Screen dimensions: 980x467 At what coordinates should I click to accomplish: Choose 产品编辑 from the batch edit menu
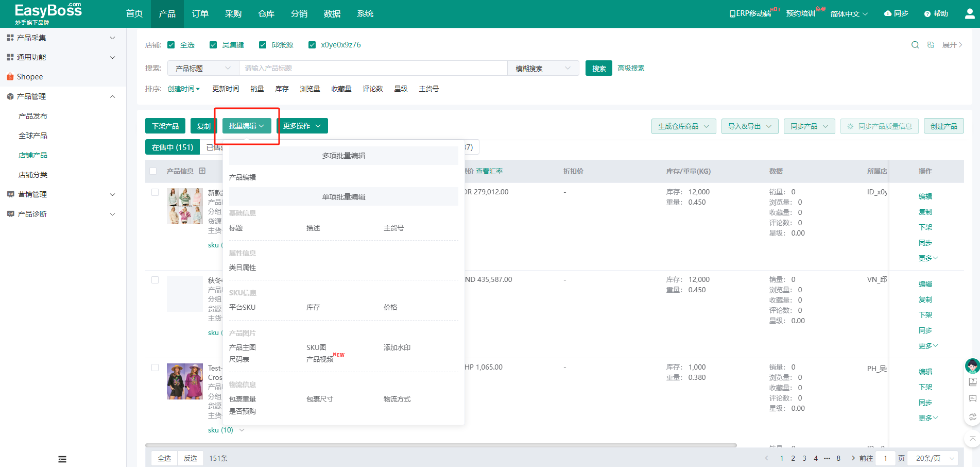point(243,177)
